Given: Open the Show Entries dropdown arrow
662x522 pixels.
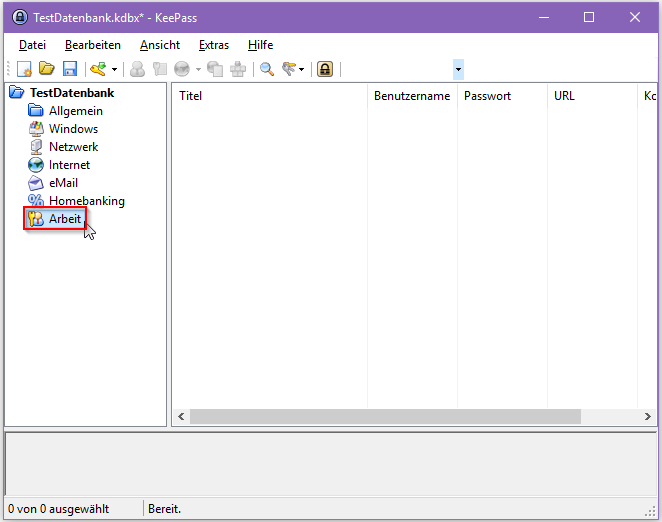Looking at the screenshot, I should [x=301, y=69].
